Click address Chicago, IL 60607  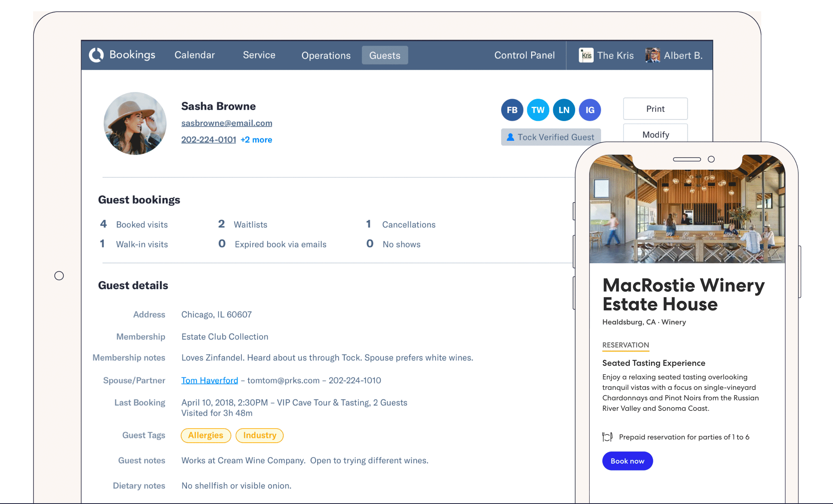click(216, 314)
